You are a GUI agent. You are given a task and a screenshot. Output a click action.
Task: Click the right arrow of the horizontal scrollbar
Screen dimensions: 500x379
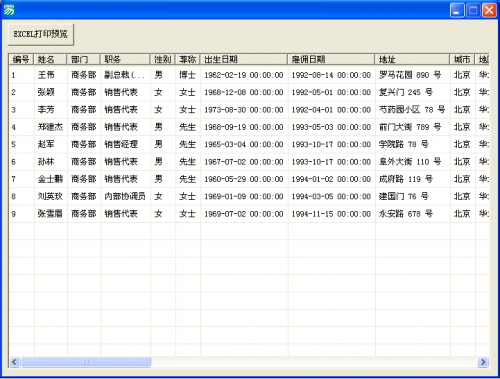(x=483, y=362)
